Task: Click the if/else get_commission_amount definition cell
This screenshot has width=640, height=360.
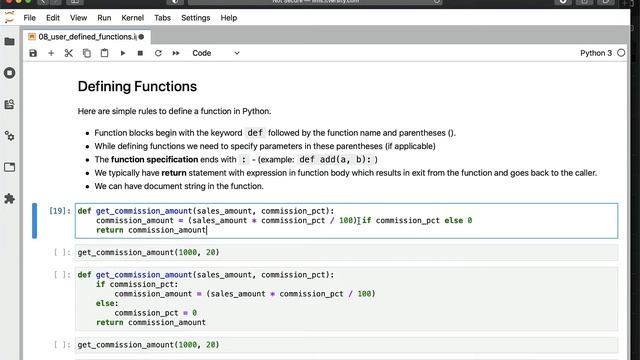Action: pyautogui.click(x=346, y=298)
